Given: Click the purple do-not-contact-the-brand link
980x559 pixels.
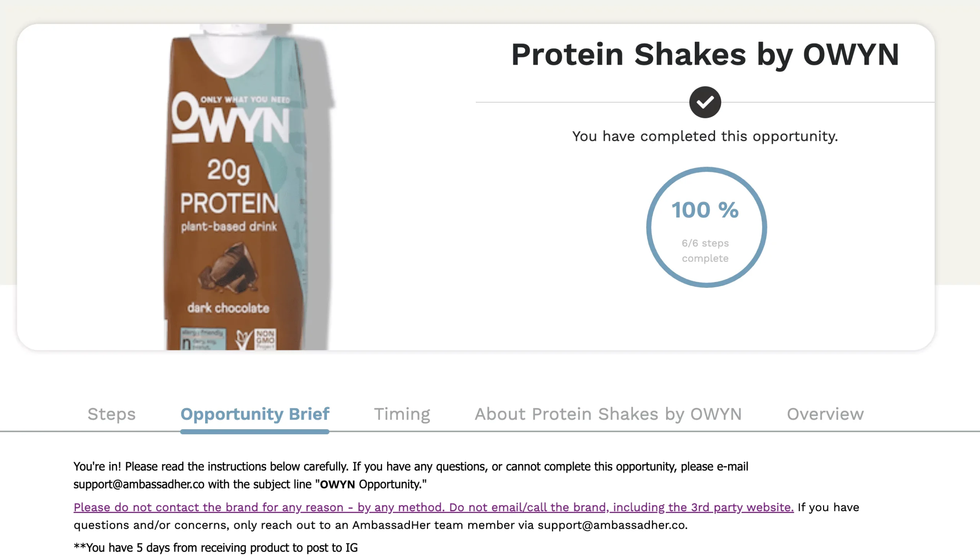Looking at the screenshot, I should coord(433,507).
